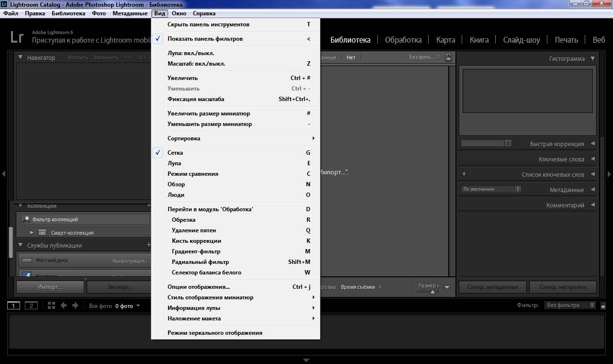Click the Импорт... button
This screenshot has height=364, width=613.
tap(50, 287)
